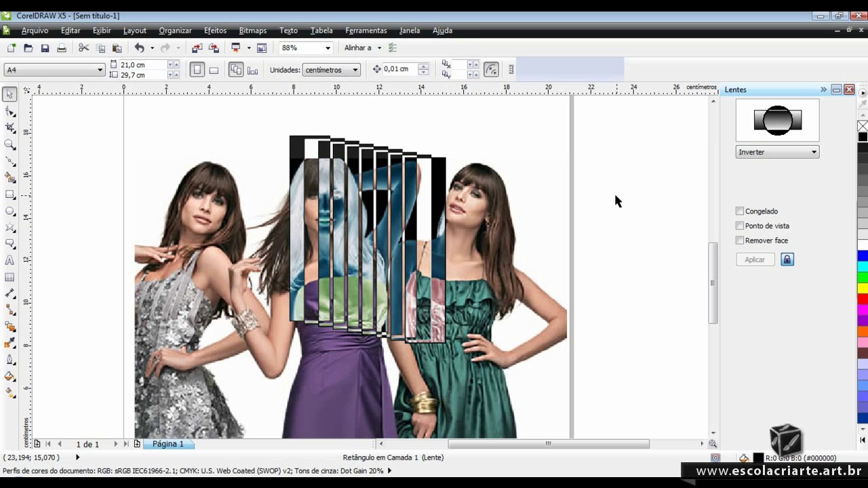Viewport: 868px width, 488px height.
Task: Set page to portrait orientation
Action: coord(197,70)
